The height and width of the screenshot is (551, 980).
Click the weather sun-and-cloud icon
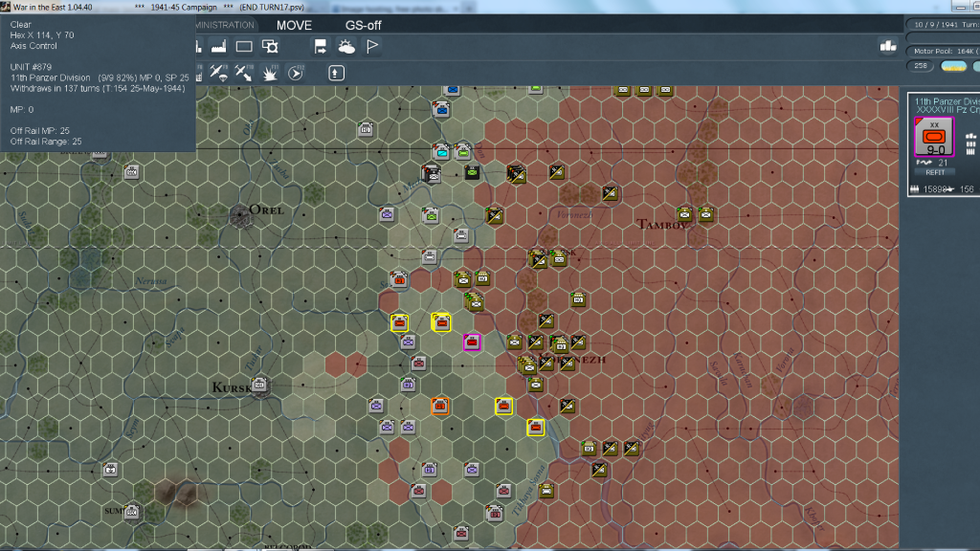346,46
